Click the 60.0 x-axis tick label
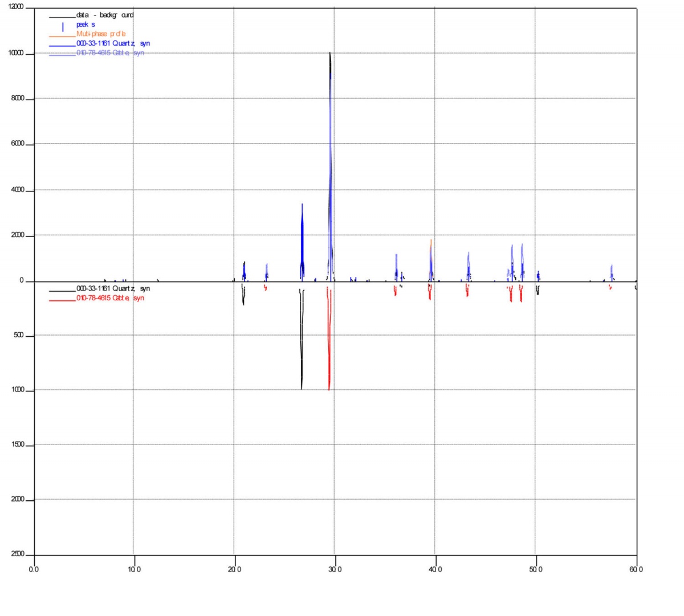 pyautogui.click(x=636, y=569)
